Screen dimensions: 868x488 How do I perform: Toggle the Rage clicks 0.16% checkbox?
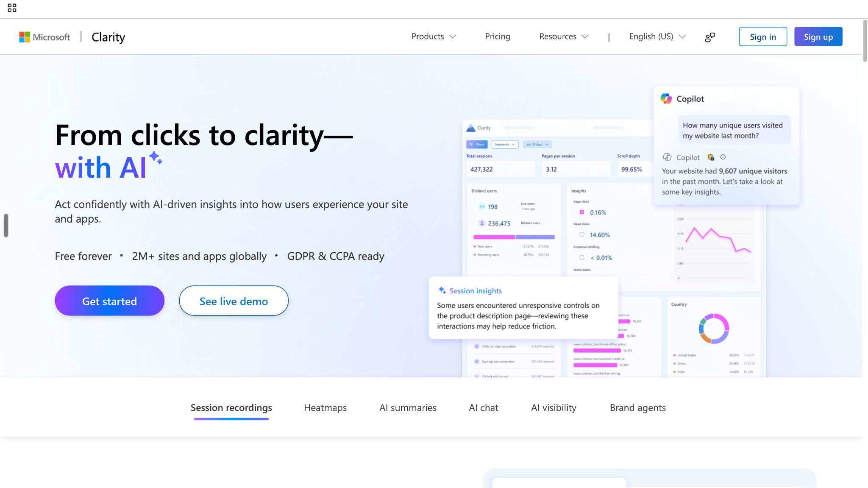point(581,212)
